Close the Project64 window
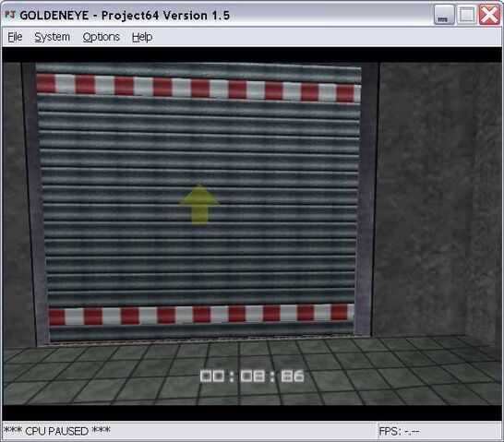The width and height of the screenshot is (504, 442). (489, 15)
